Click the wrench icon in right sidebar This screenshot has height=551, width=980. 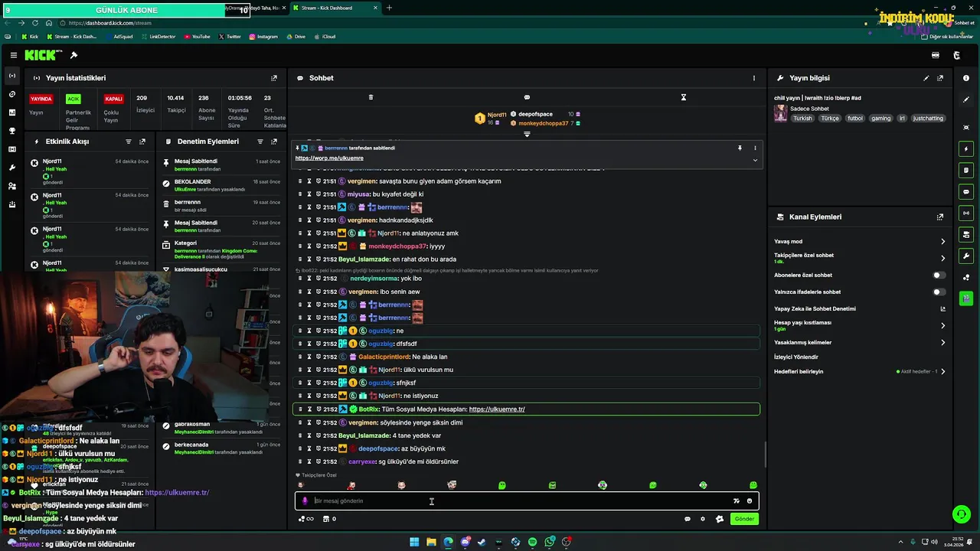tap(966, 256)
